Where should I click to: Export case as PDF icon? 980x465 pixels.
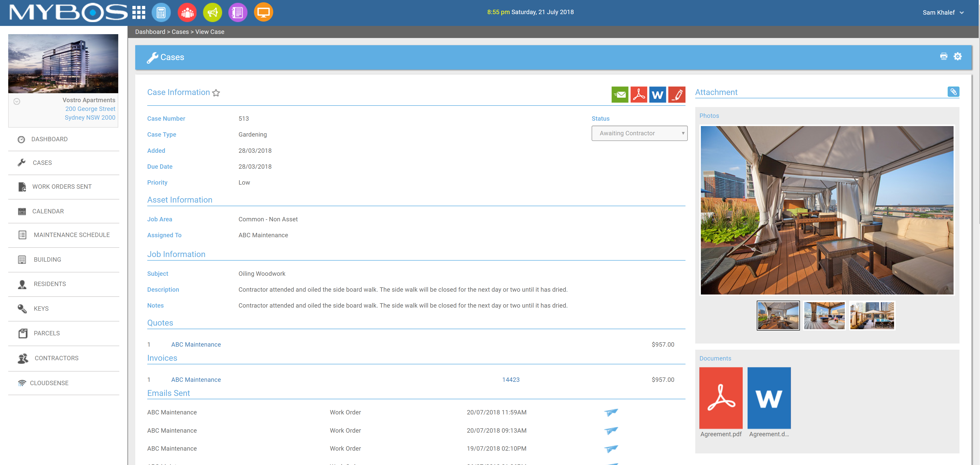click(x=638, y=94)
